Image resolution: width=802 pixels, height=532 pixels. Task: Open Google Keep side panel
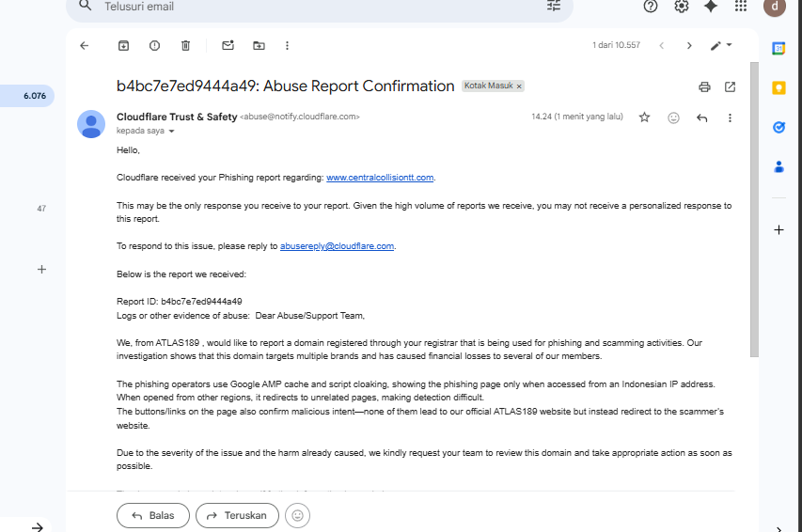point(778,88)
